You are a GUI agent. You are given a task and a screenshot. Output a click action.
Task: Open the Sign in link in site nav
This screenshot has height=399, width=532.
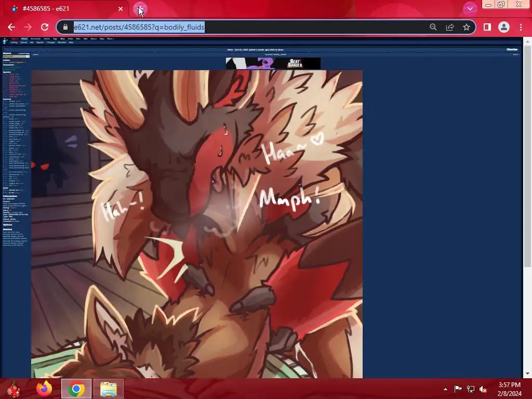[x=15, y=38]
